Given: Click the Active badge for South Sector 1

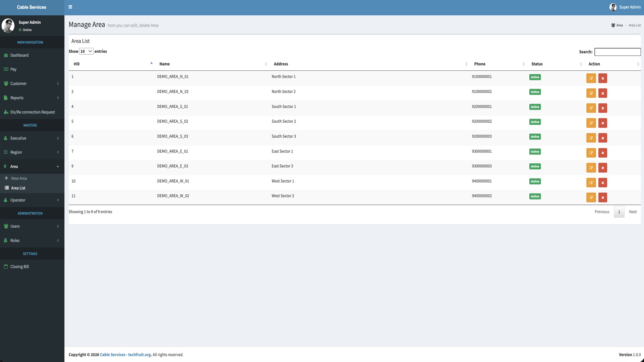Looking at the screenshot, I should [x=535, y=107].
